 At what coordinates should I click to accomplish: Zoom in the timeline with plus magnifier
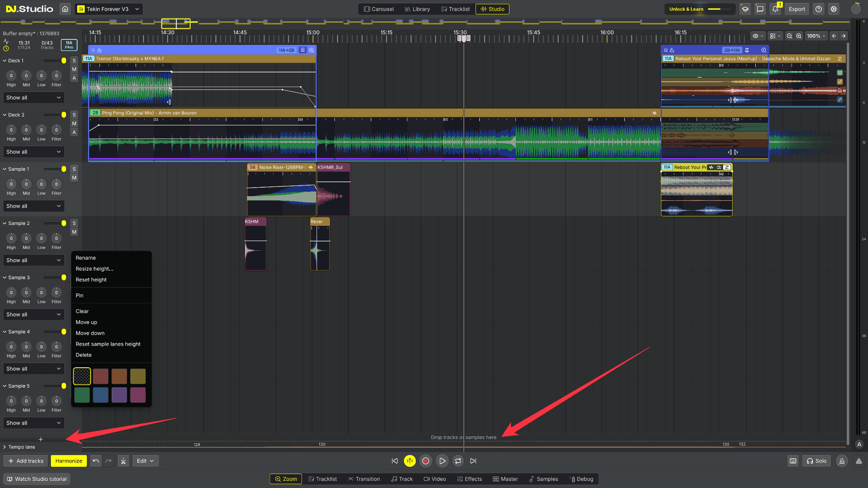(799, 36)
